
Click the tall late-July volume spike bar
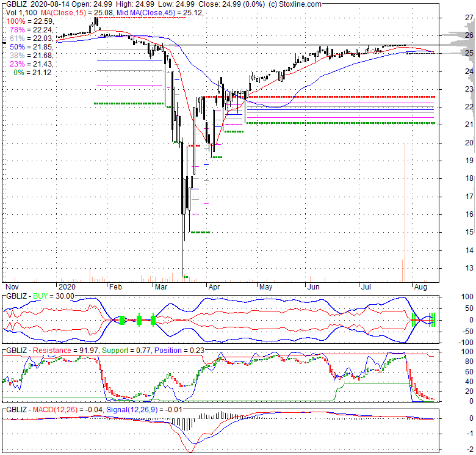(405, 212)
